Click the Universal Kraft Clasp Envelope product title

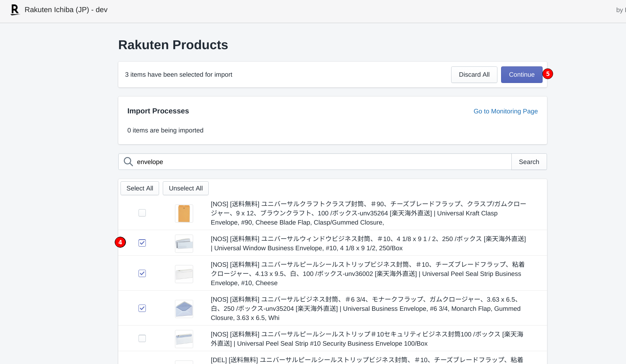pos(368,213)
